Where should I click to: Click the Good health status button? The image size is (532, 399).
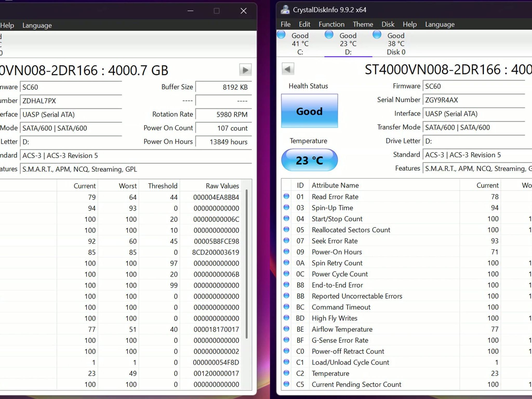click(309, 111)
